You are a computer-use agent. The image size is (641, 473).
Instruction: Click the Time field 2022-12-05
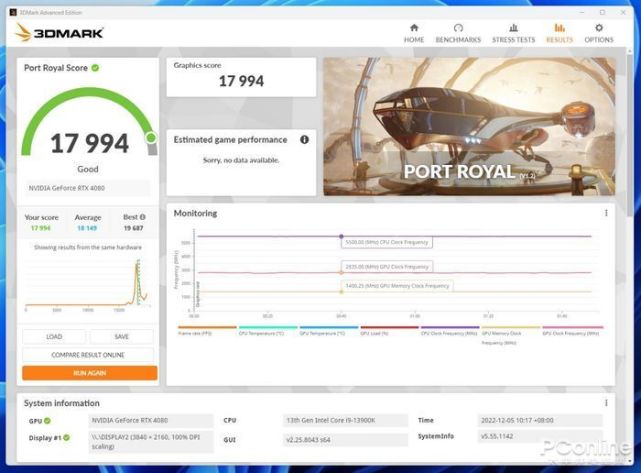coord(540,420)
